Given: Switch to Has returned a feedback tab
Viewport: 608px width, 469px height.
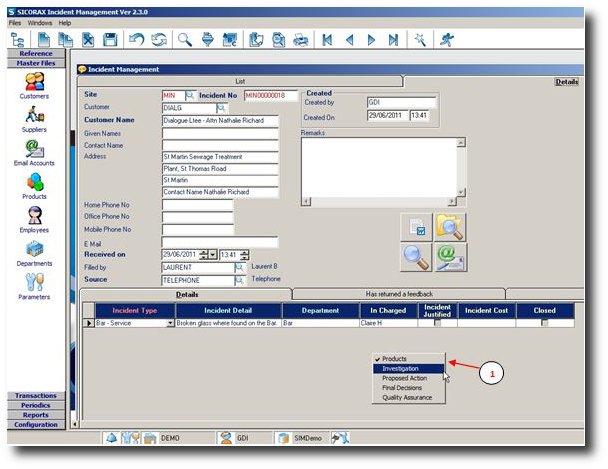Looking at the screenshot, I should coord(397,294).
